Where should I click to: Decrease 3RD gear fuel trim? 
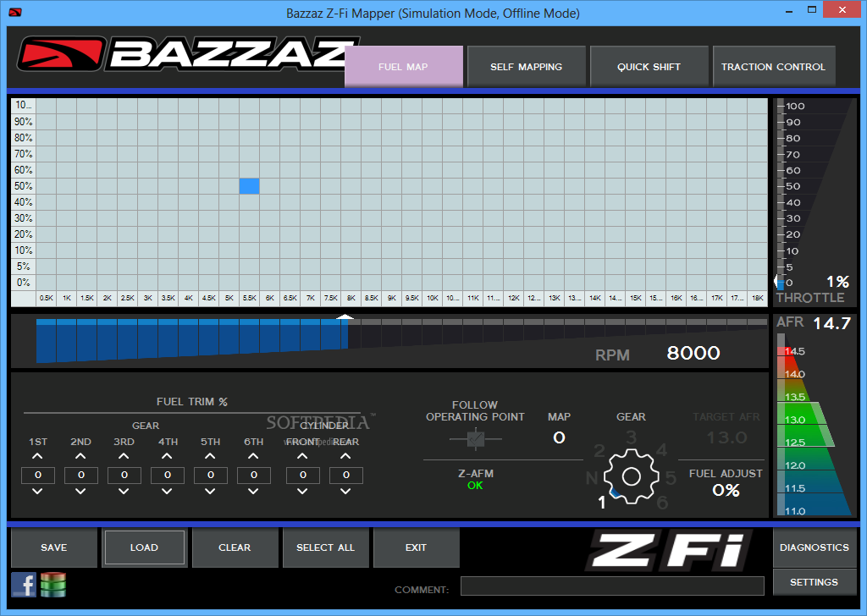[x=124, y=491]
